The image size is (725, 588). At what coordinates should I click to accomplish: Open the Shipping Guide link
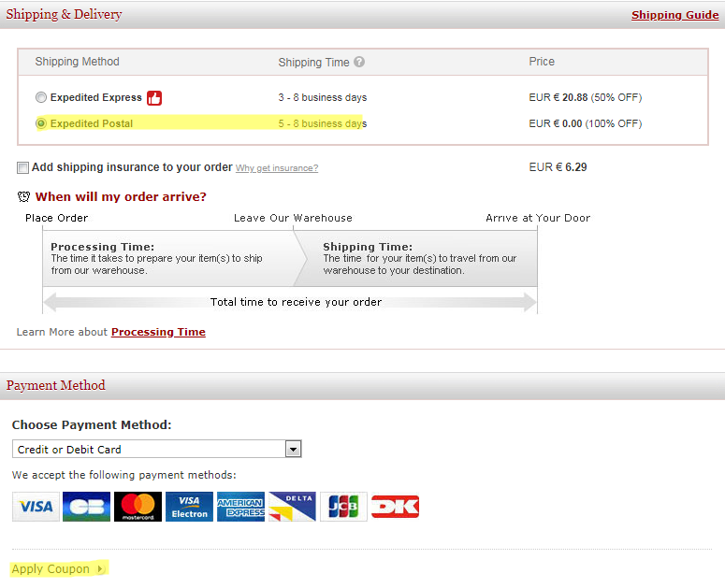coord(674,15)
